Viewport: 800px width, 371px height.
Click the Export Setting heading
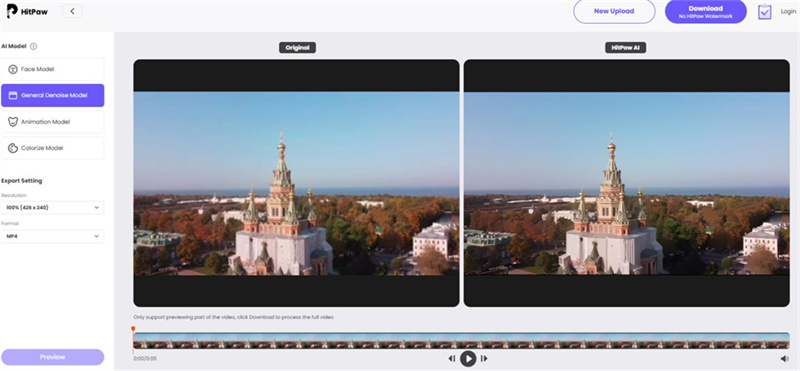pyautogui.click(x=22, y=181)
